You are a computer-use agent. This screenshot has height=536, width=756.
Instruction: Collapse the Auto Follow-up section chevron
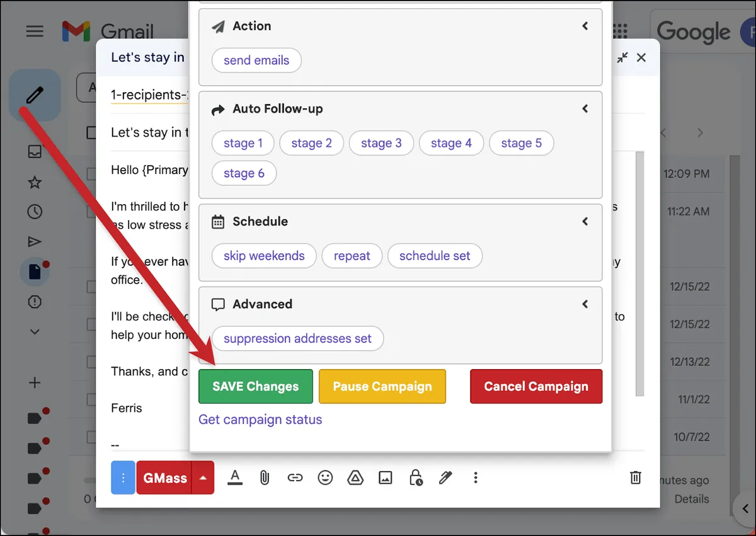coord(585,108)
